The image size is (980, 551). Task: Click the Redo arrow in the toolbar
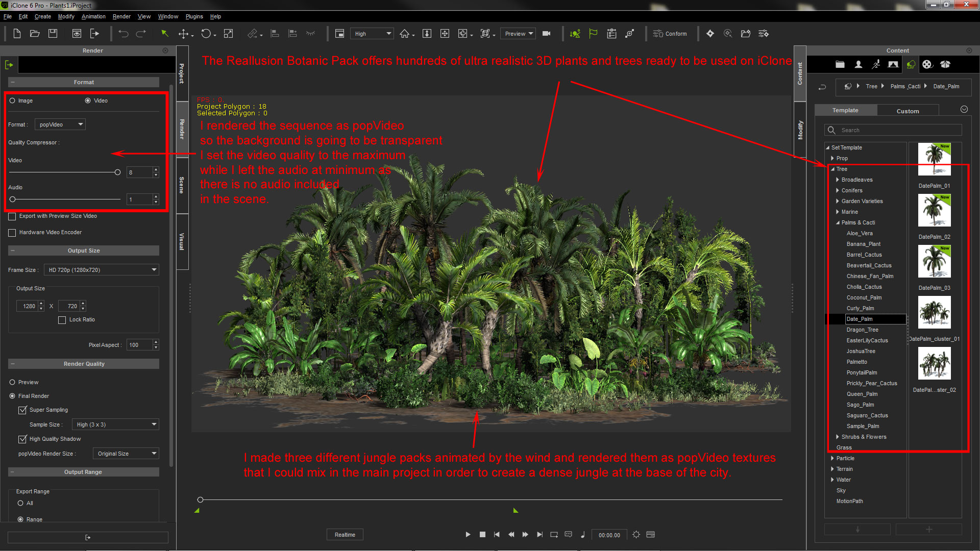[x=141, y=34]
